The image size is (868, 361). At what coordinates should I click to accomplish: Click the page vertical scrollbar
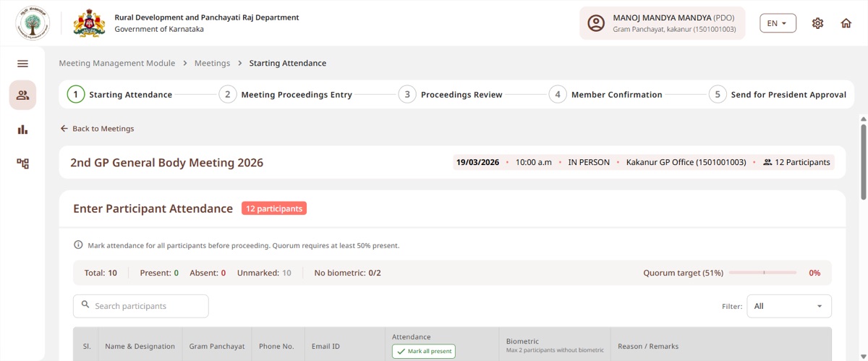pos(863,161)
